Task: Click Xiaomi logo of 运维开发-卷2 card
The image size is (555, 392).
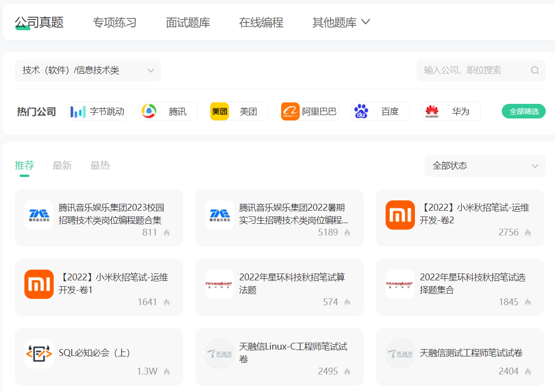Action: click(400, 215)
